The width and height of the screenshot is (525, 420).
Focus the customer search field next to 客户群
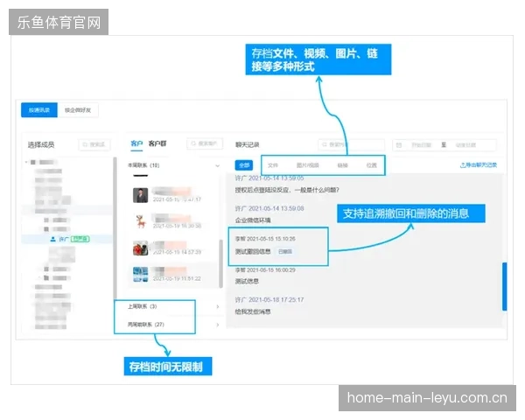[205, 143]
